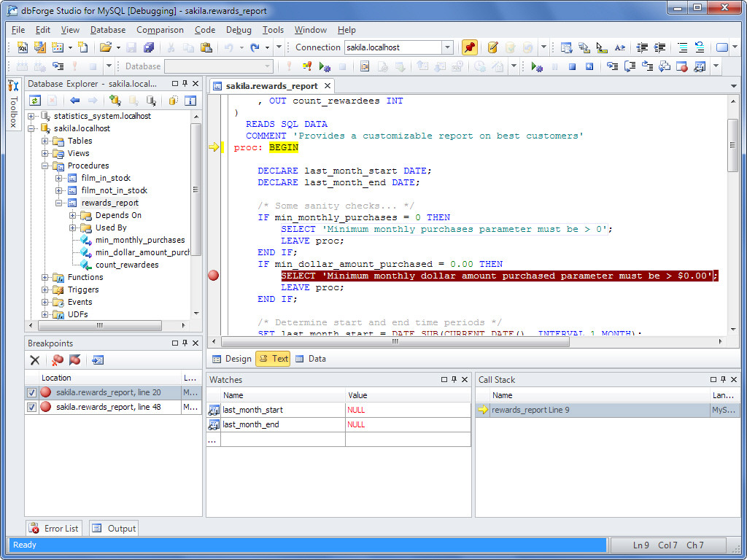
Task: Click the Start Debugging play-with-gear icon
Action: 537,66
